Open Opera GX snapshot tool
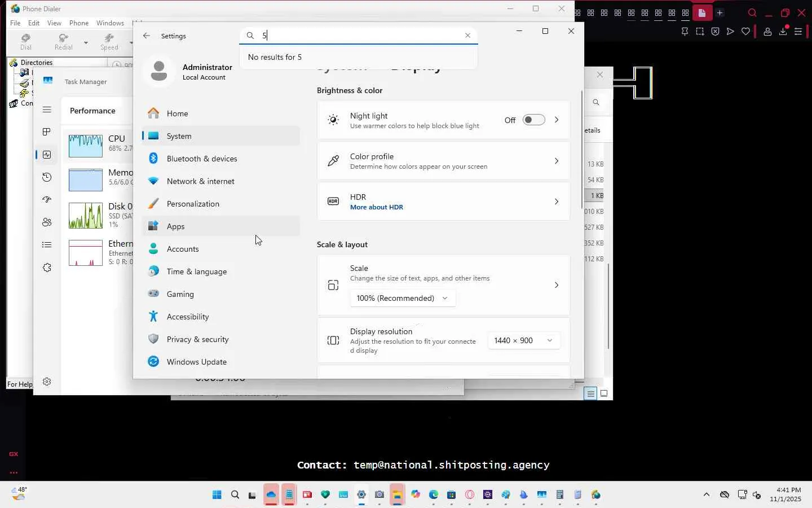Screen dimensions: 812x508 click(700, 32)
